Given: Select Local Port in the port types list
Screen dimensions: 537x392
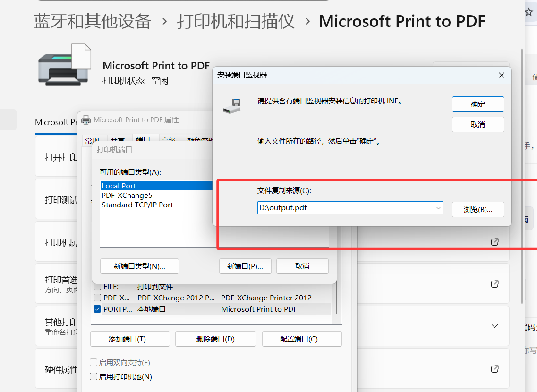Looking at the screenshot, I should [x=156, y=186].
